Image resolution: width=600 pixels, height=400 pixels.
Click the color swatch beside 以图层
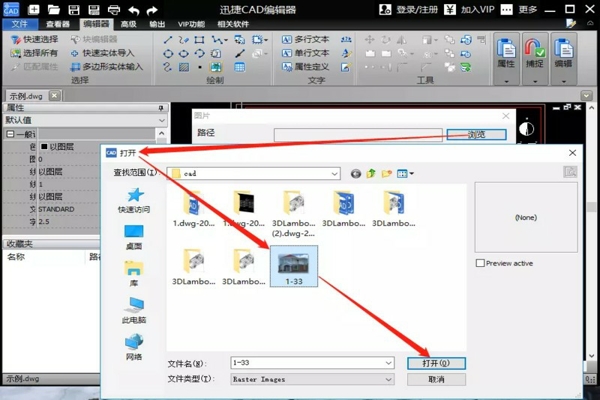pyautogui.click(x=44, y=146)
